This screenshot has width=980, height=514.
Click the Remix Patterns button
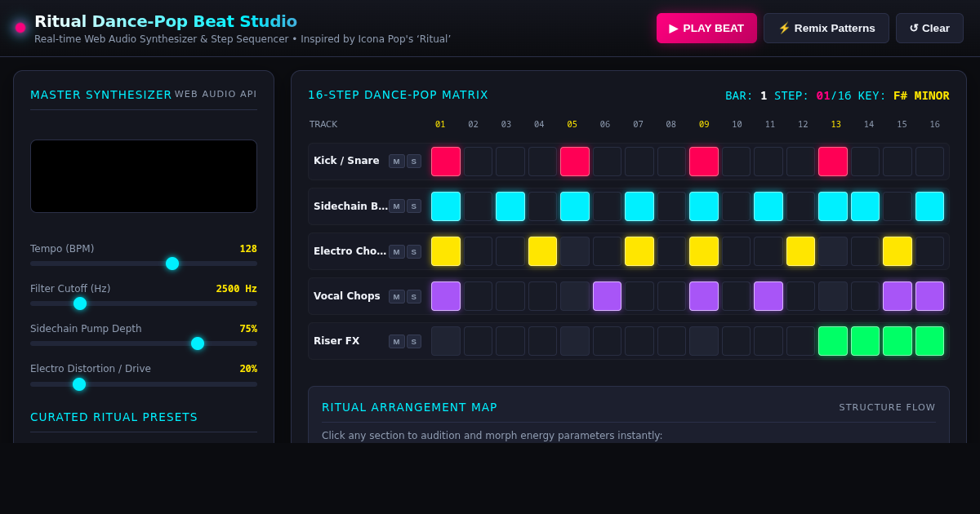[x=826, y=28]
